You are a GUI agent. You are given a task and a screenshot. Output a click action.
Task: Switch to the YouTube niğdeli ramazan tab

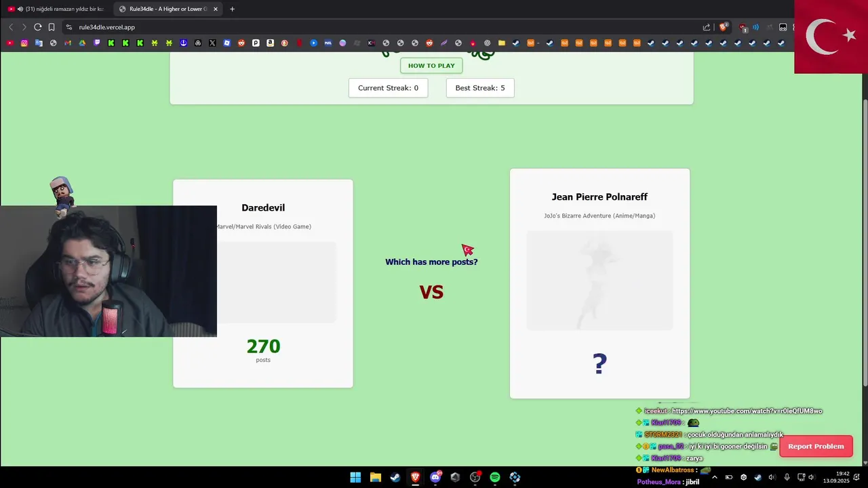click(56, 9)
